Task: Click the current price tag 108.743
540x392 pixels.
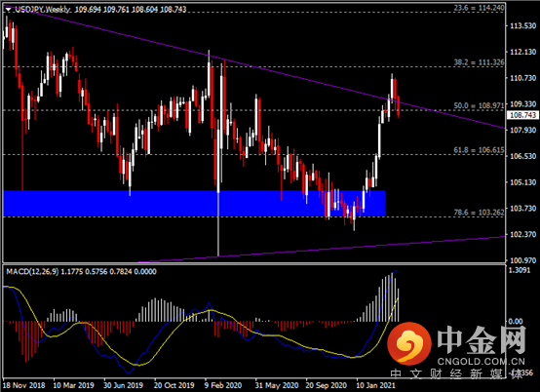Action: [x=522, y=115]
